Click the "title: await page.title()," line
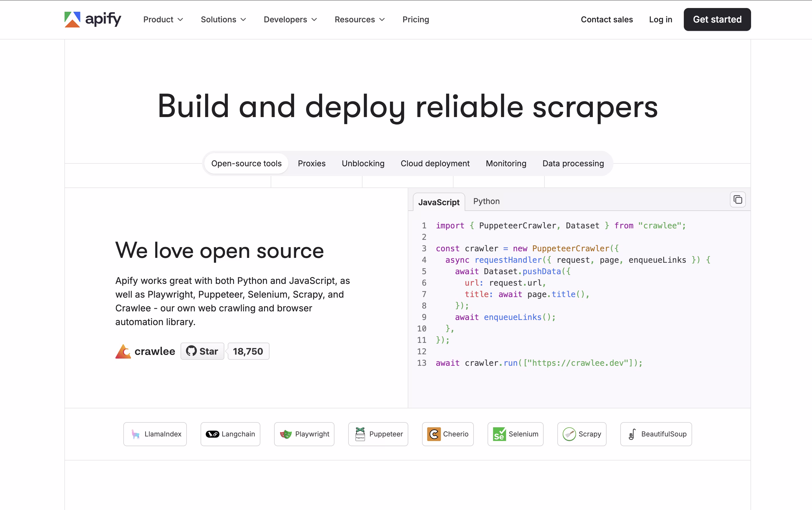 tap(527, 294)
